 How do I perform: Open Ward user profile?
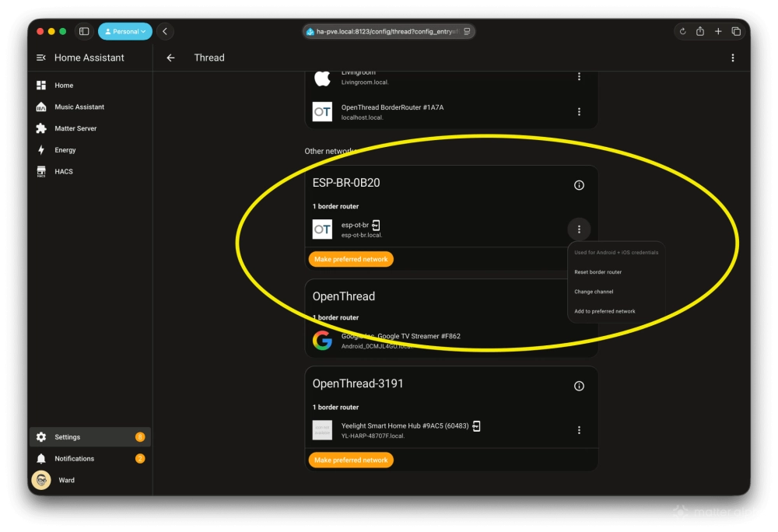click(89, 480)
